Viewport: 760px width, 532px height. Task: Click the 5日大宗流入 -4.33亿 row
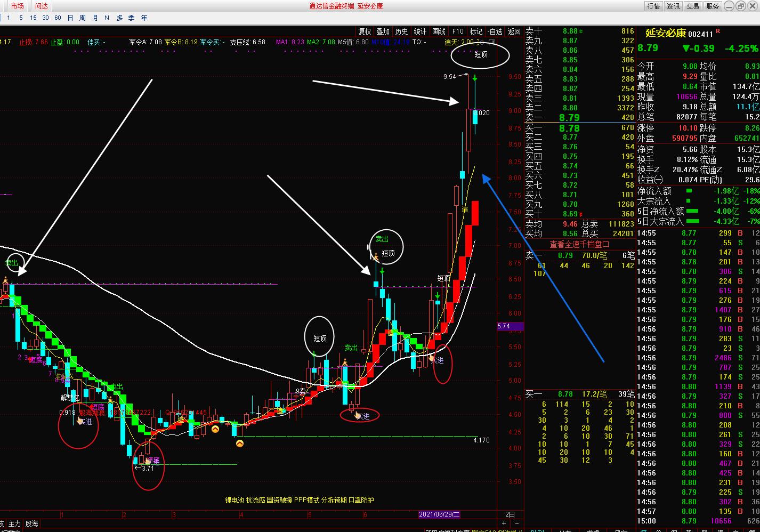click(x=698, y=221)
